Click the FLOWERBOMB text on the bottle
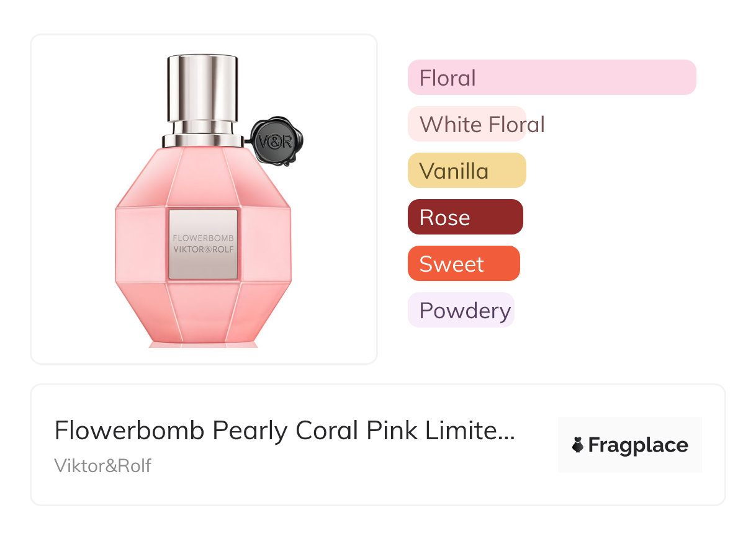Screen dimensions: 756x536 (x=203, y=238)
